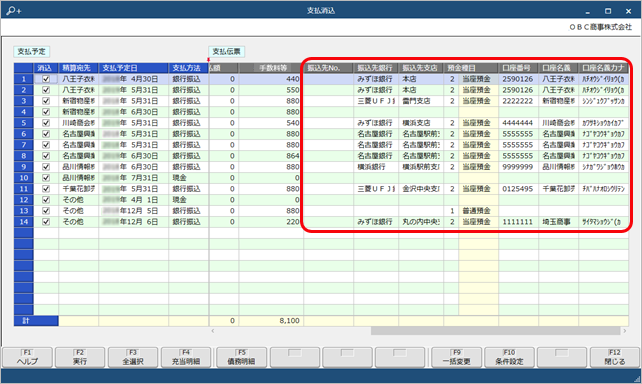The width and height of the screenshot is (642, 384).
Task: Click the 12月 6日 scheduled date cell
Action: (133, 222)
